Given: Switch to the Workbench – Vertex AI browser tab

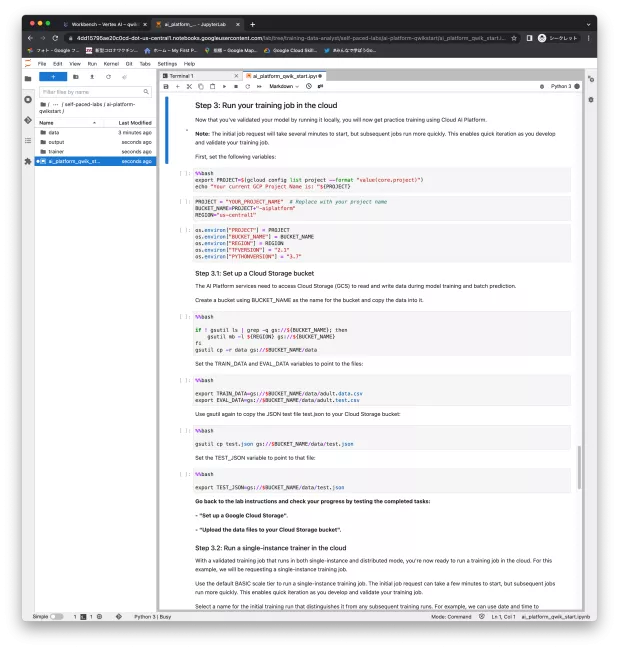Looking at the screenshot, I should (x=104, y=24).
